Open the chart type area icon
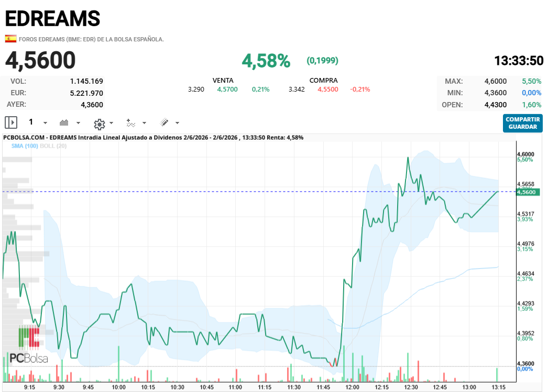This screenshot has height=392, width=548. (64, 122)
